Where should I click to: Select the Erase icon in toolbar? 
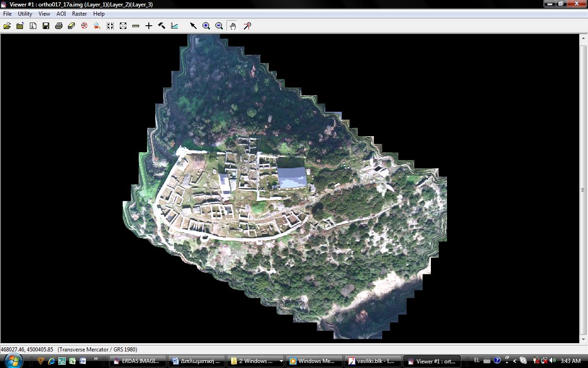coord(71,26)
